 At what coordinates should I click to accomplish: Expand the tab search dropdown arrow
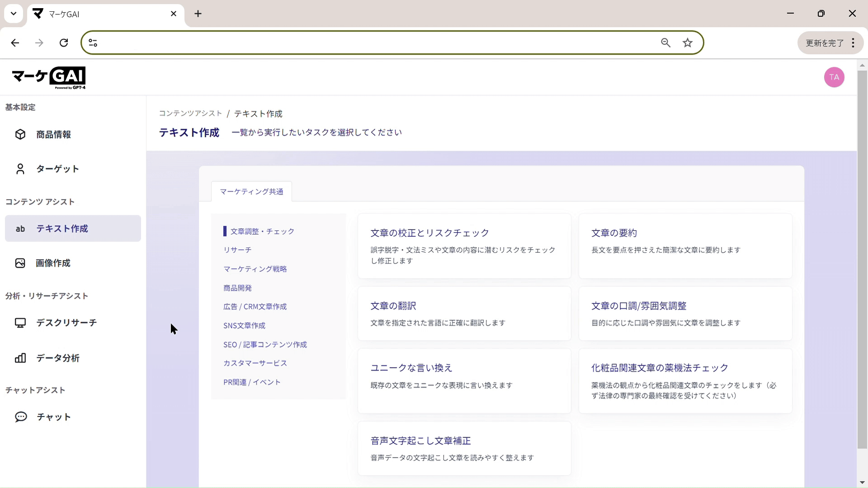pos(14,14)
